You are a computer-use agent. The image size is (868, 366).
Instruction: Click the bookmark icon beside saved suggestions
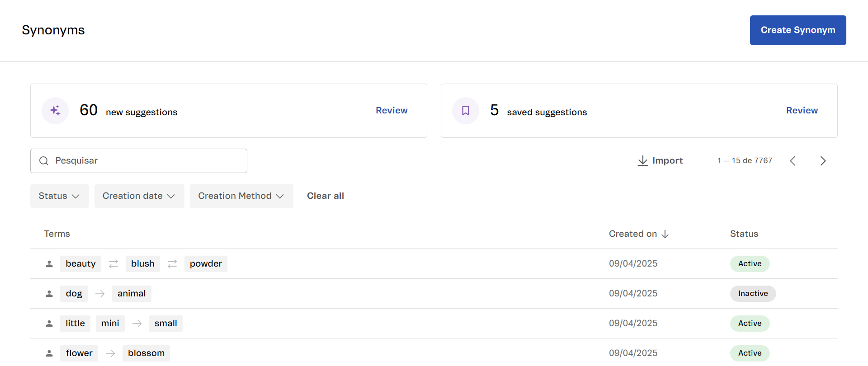tap(466, 111)
